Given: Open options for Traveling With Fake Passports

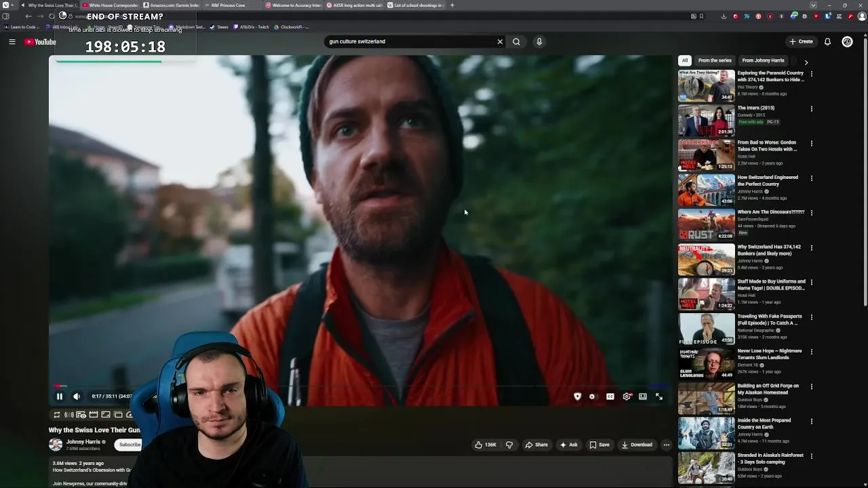Looking at the screenshot, I should point(812,317).
